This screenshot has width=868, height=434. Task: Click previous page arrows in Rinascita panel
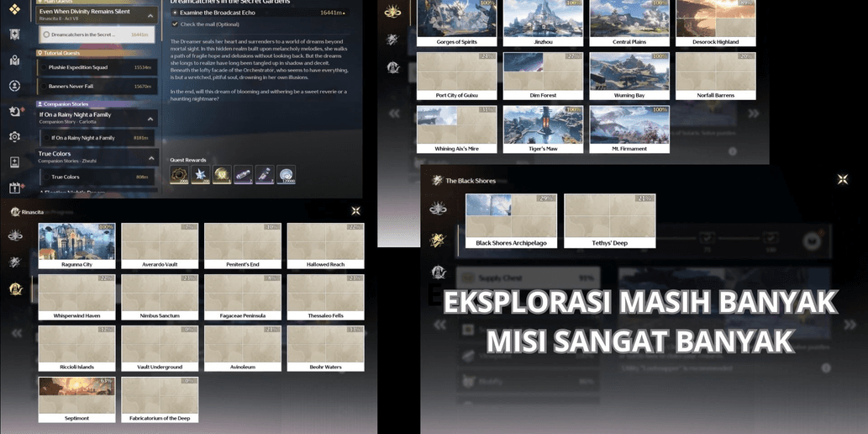point(17,333)
